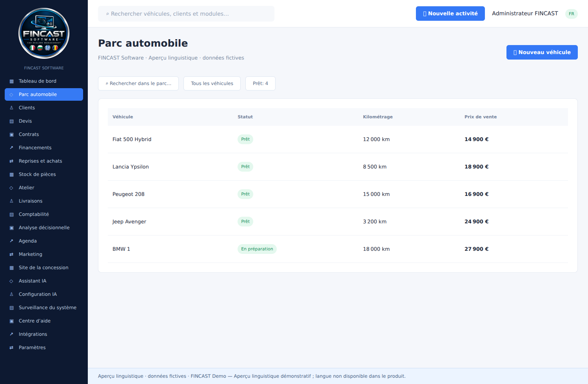The height and width of the screenshot is (384, 588).
Task: Click the Devis sidebar icon
Action: point(11,121)
